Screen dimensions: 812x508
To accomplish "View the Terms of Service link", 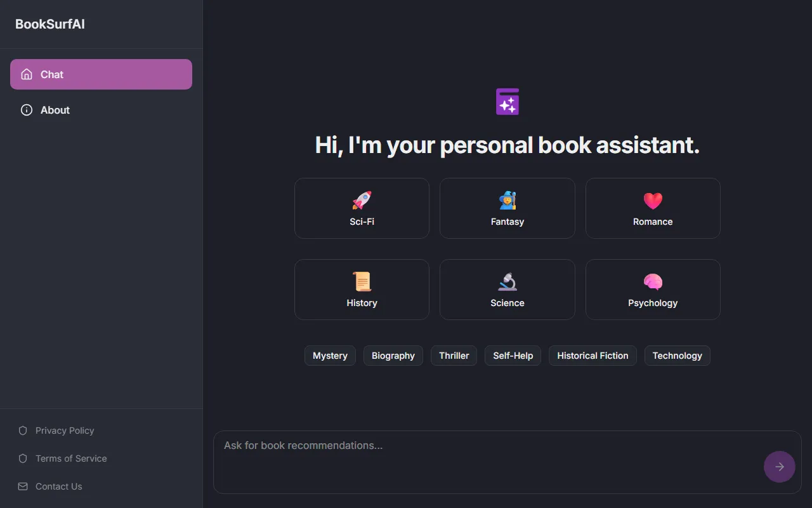I will click(70, 458).
